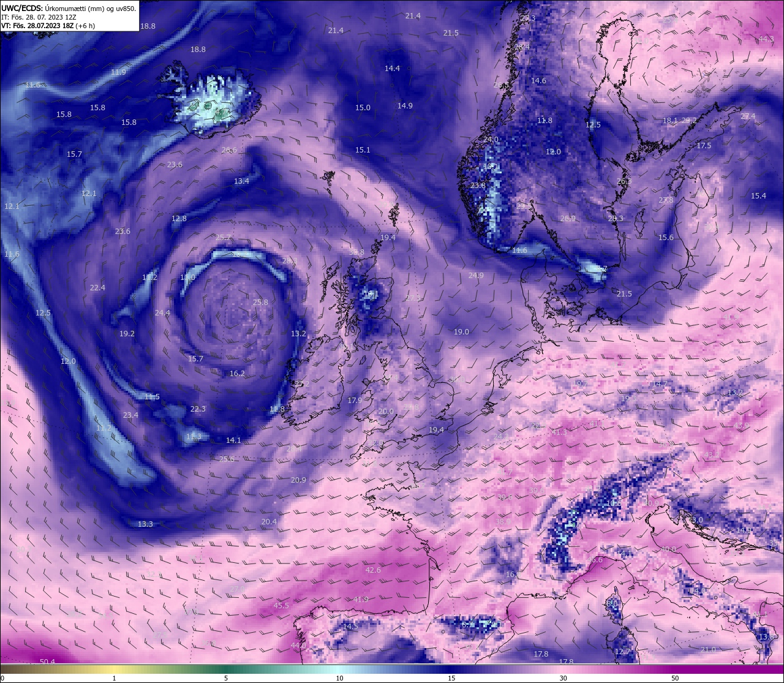The width and height of the screenshot is (784, 683).
Task: Click the 19.0 value over the North Sea
Action: click(x=461, y=331)
